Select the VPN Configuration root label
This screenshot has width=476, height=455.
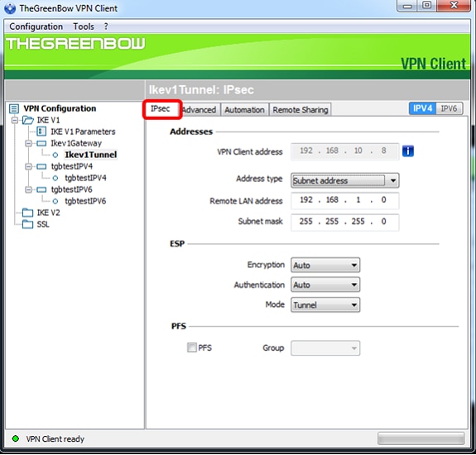coord(60,108)
